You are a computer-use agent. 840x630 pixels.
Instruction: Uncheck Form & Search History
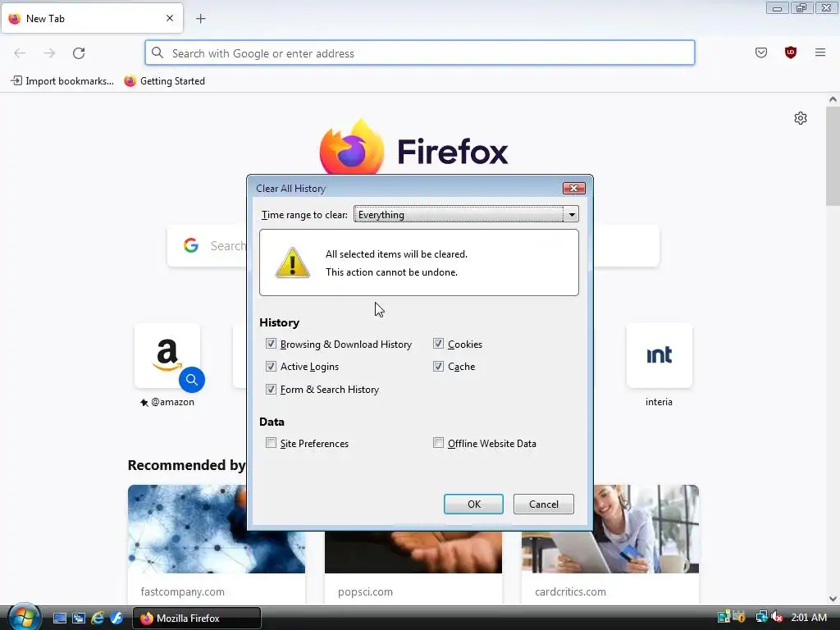click(271, 389)
